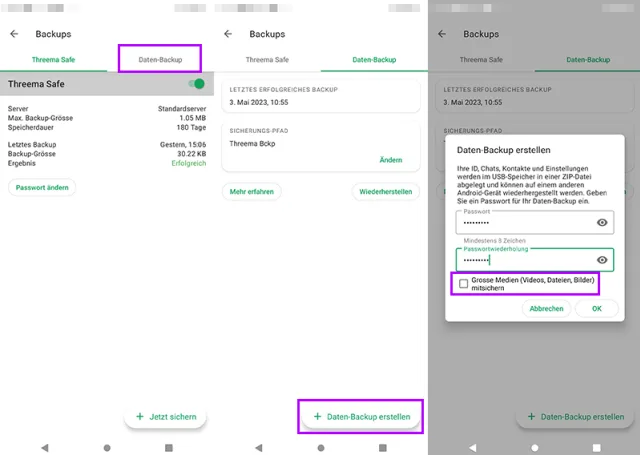This screenshot has width=640, height=455.
Task: Select Threema Safe tab on first screen
Action: (53, 60)
